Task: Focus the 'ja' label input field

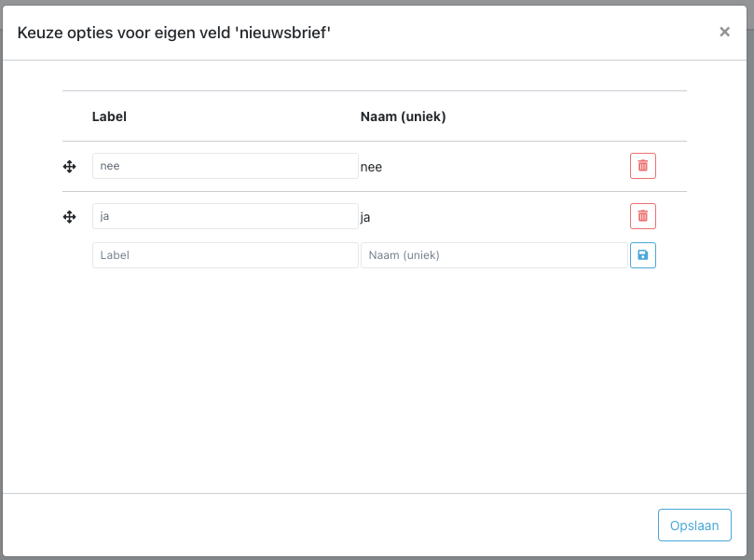Action: point(226,216)
